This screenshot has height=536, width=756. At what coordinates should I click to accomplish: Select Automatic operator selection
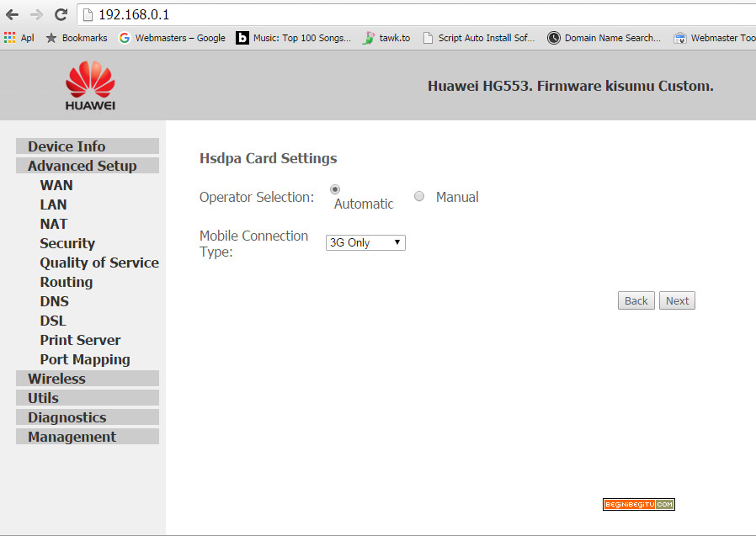tap(335, 189)
